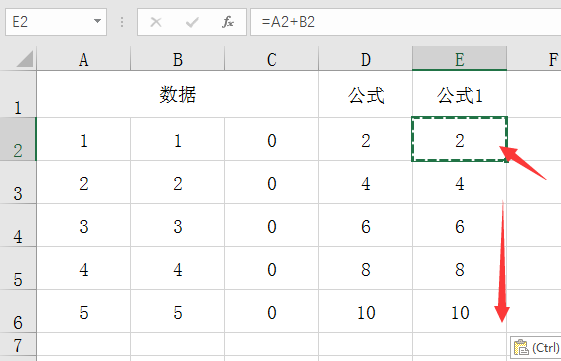561x361 pixels.
Task: Select column A header
Action: [83, 59]
